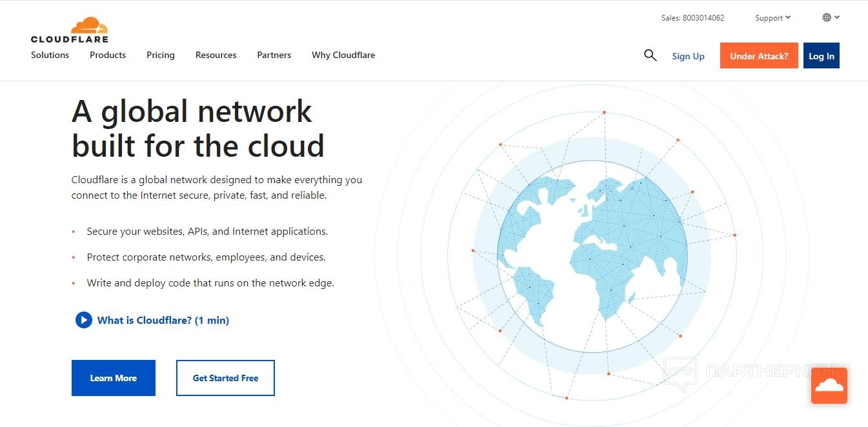Viewport: 868px width, 427px height.
Task: Click the Get Started Free button
Action: 225,378
